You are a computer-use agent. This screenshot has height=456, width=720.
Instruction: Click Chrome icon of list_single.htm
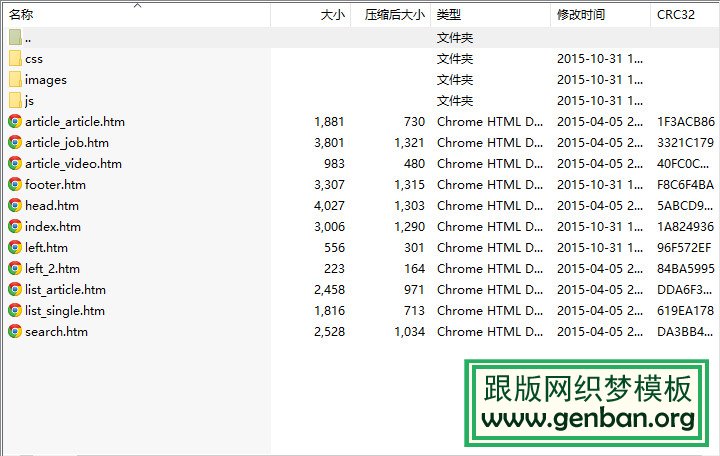15,310
